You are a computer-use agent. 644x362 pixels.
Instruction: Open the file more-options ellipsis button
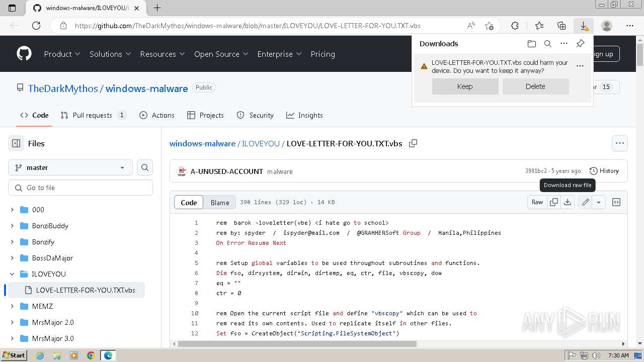620,143
